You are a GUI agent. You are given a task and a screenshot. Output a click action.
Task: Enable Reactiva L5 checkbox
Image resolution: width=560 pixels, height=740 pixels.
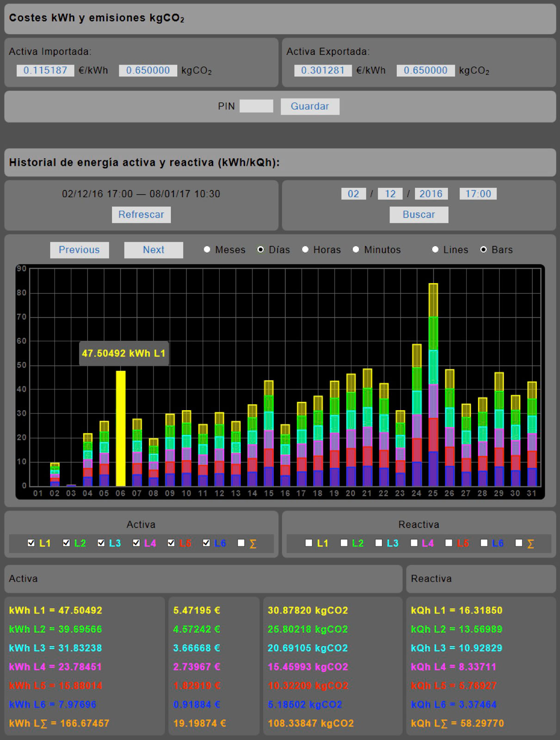(x=449, y=543)
